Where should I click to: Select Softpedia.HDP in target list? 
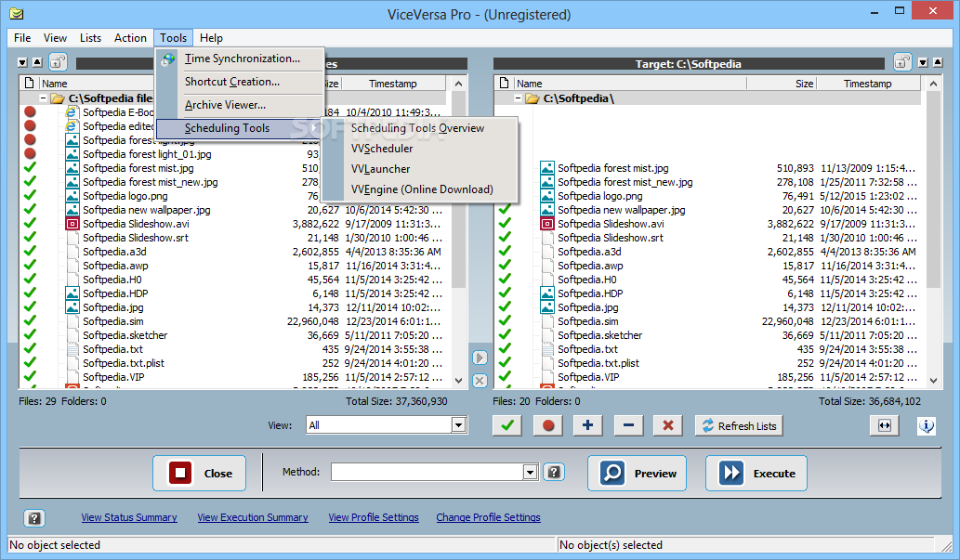tap(590, 293)
